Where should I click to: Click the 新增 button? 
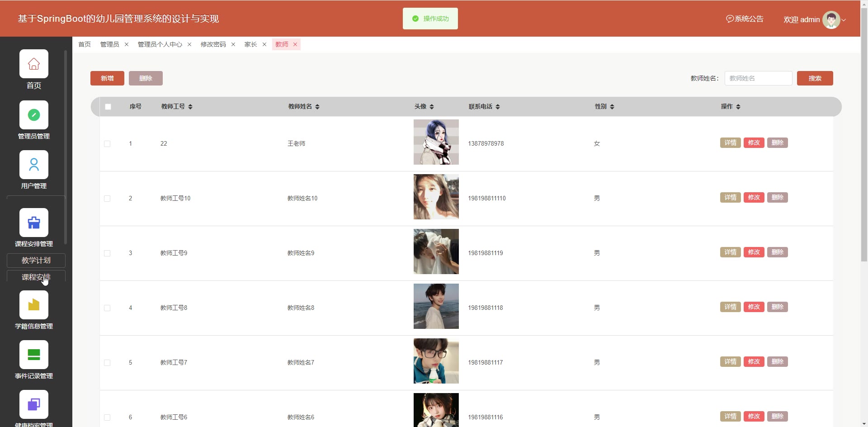tap(107, 78)
